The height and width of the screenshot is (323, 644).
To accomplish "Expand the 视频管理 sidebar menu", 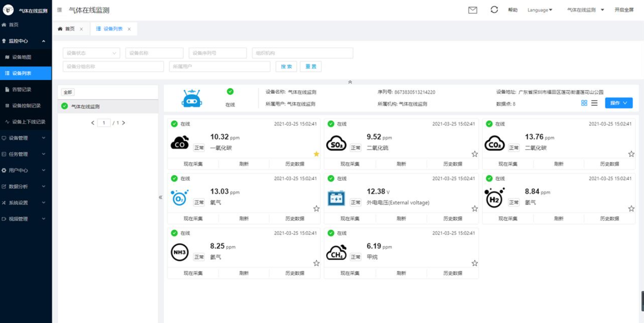I will pos(26,219).
